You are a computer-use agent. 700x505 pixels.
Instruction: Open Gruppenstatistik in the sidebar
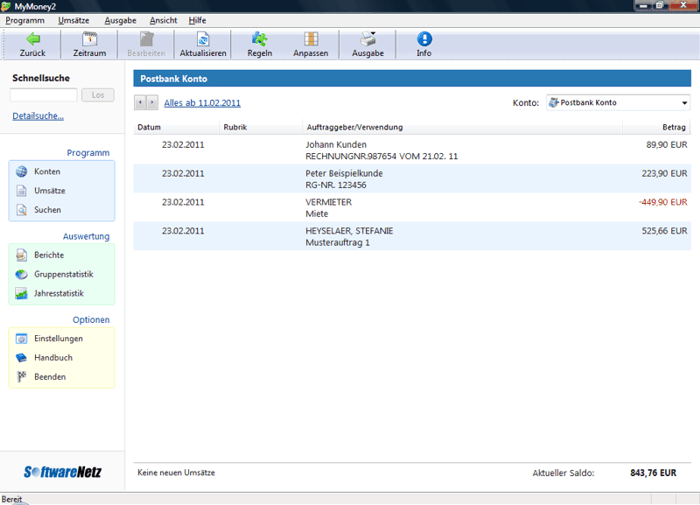point(63,274)
